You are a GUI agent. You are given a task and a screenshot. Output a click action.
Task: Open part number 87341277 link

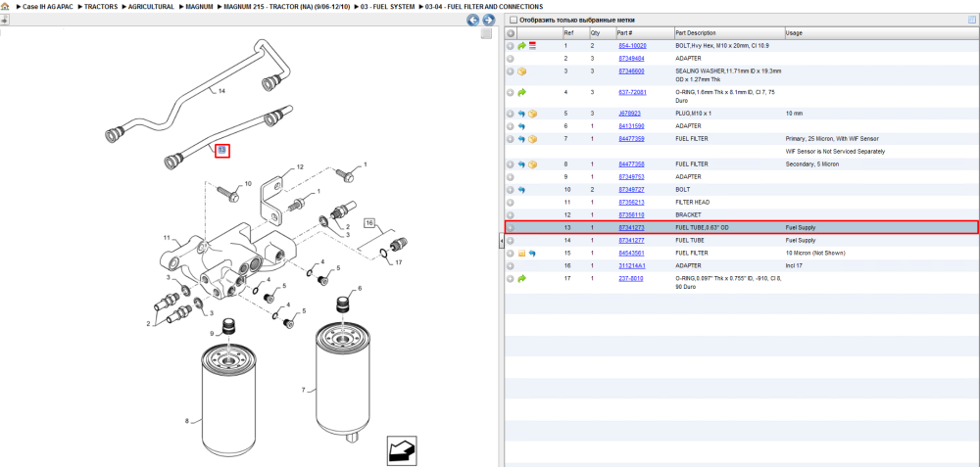point(631,241)
